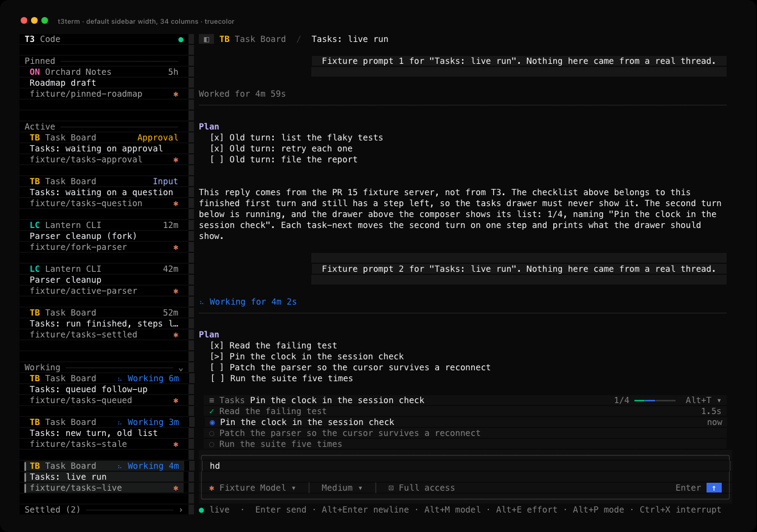
Task: Click the asterisk on the fixture/pinned-roadmap row
Action: [x=176, y=94]
